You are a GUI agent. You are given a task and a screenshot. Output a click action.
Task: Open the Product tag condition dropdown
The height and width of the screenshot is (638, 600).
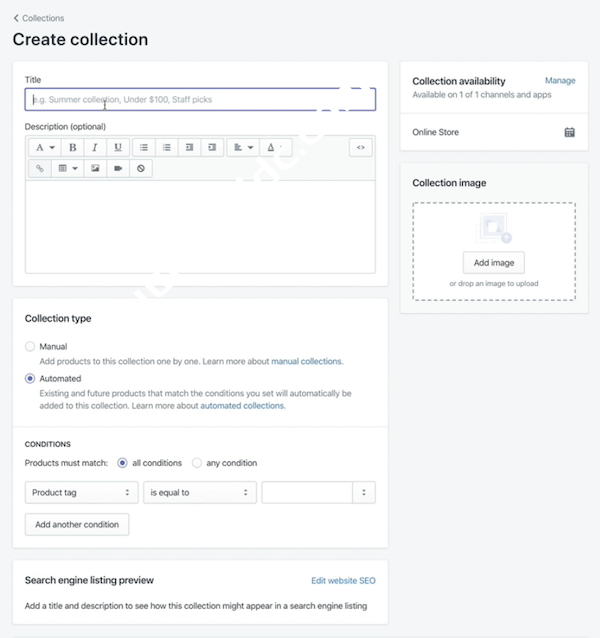81,493
